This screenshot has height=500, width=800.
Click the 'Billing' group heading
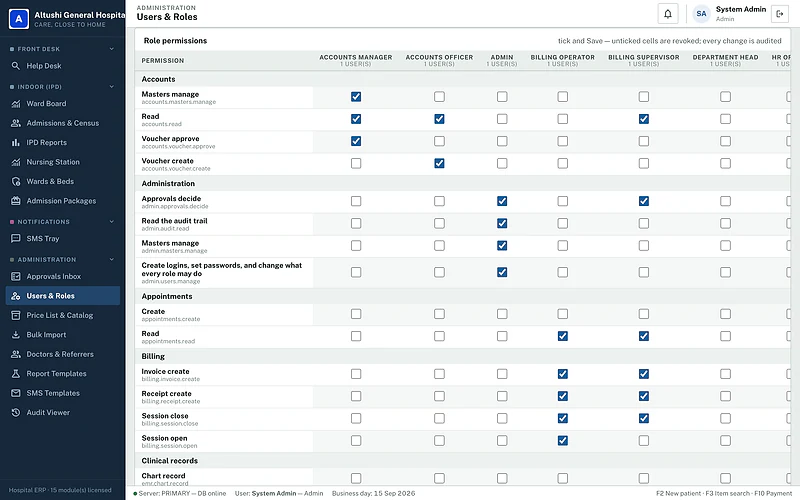[x=153, y=356]
